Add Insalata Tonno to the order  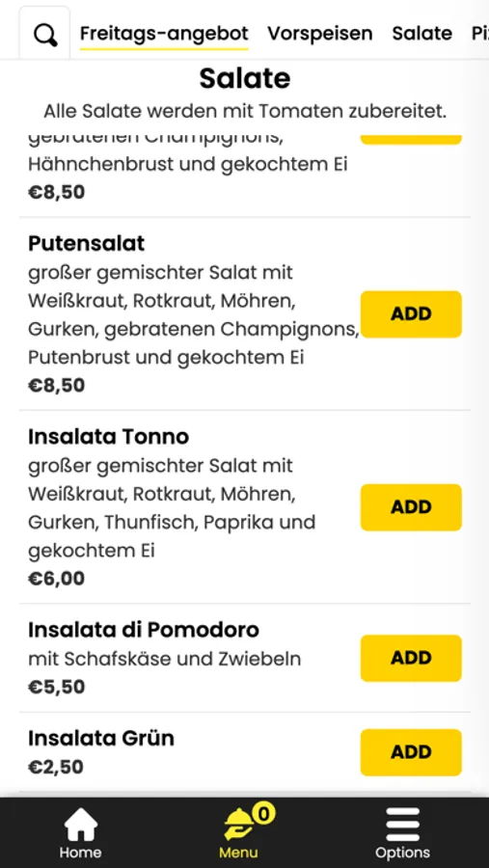point(411,507)
